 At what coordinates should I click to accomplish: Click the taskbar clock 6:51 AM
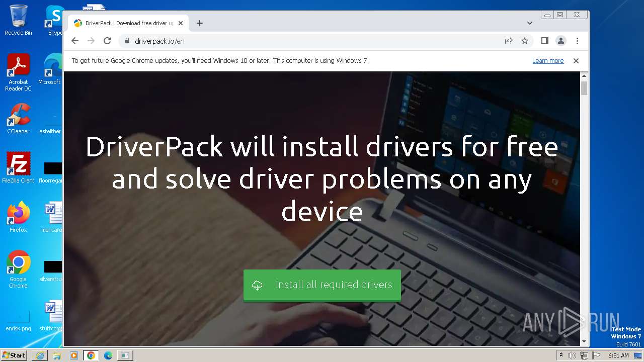[x=618, y=355]
